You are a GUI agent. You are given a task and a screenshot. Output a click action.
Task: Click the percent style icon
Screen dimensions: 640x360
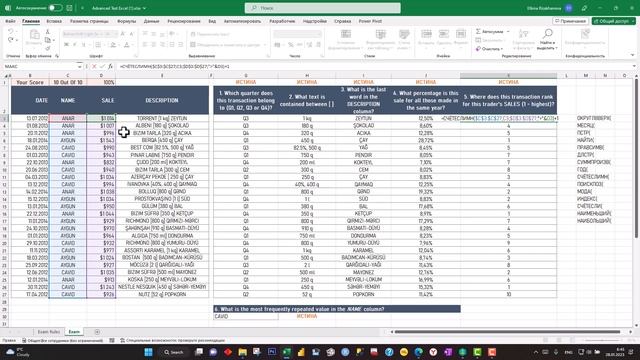[291, 44]
